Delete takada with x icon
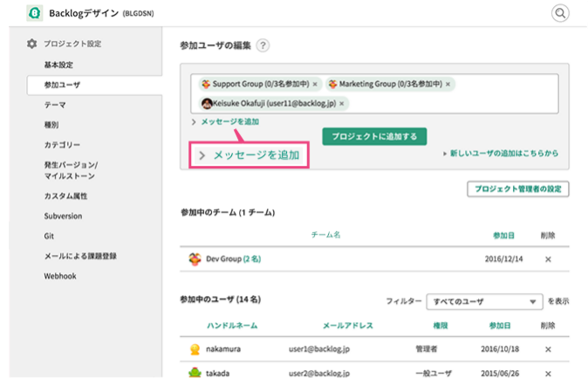Image resolution: width=588 pixels, height=378 pixels. click(548, 374)
